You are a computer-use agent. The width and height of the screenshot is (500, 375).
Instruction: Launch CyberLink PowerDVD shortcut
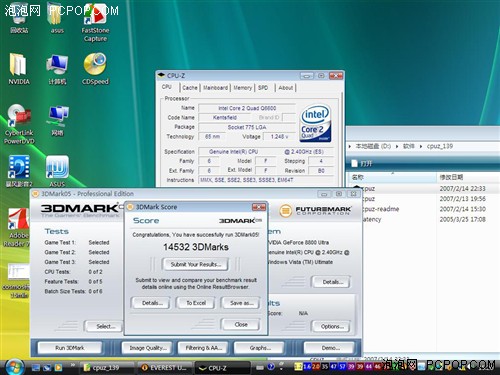click(19, 124)
